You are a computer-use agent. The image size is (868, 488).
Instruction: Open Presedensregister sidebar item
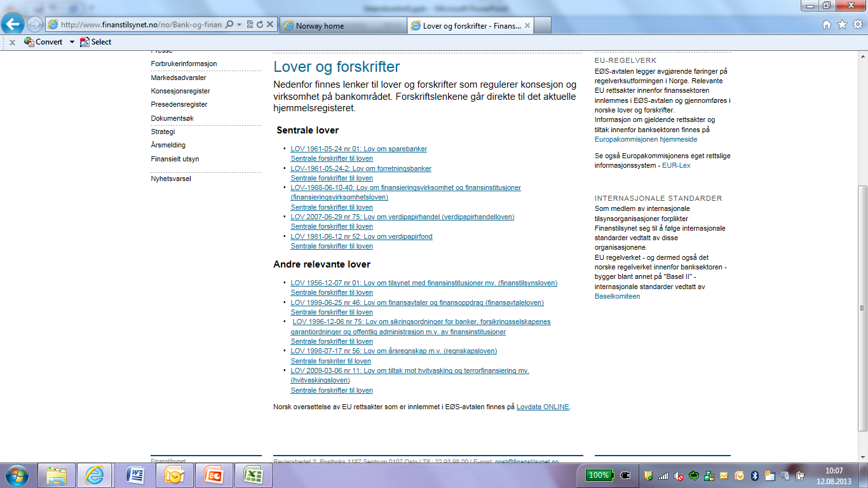179,104
